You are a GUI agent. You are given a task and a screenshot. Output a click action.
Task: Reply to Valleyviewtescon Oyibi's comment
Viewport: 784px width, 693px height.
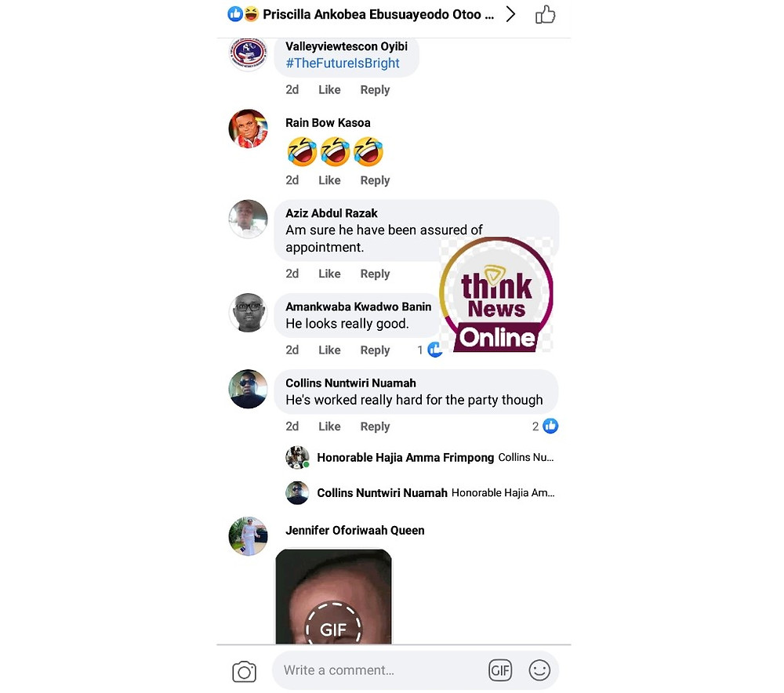[375, 90]
